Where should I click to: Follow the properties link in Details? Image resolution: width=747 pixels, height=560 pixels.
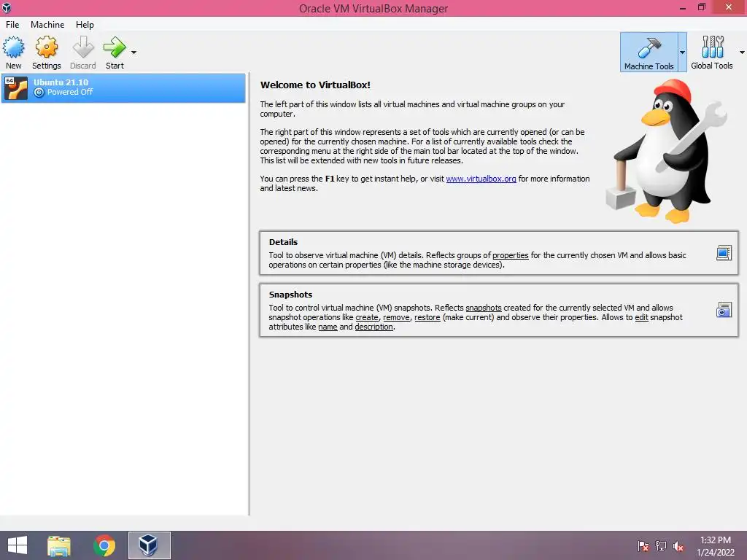[510, 255]
